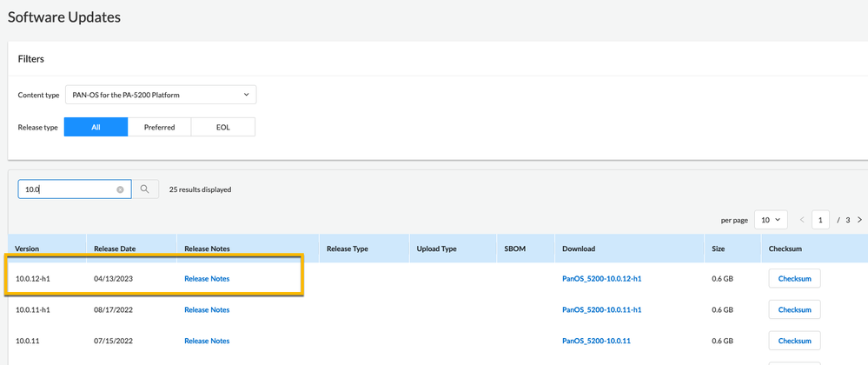Select the All release type filter
The image size is (868, 365).
click(96, 127)
